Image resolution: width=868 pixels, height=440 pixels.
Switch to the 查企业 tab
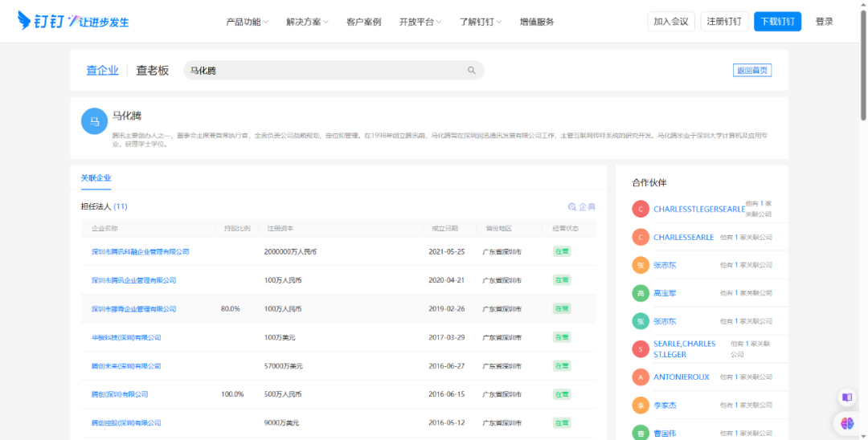point(102,70)
